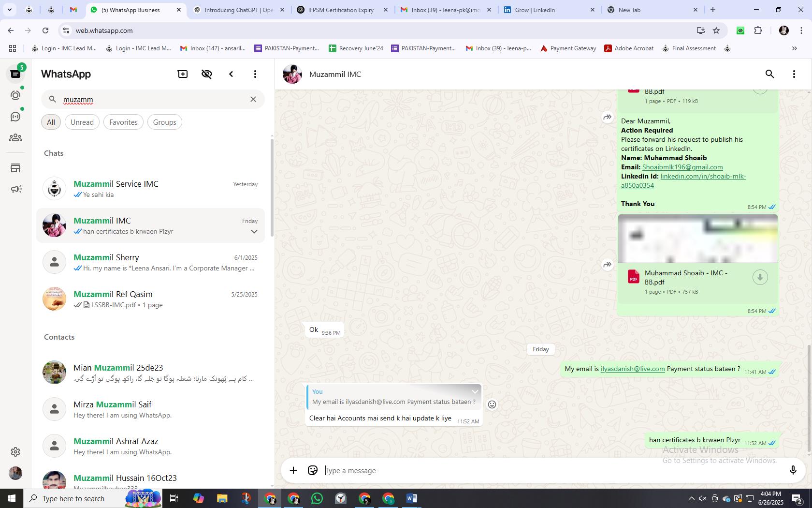Open the Chrome Extensions puzzle icon
The height and width of the screenshot is (508, 812).
click(758, 30)
